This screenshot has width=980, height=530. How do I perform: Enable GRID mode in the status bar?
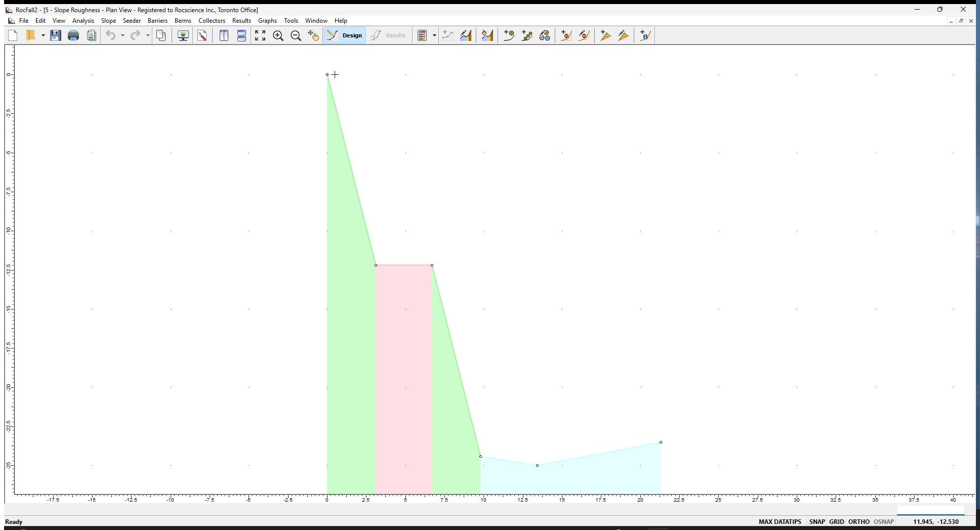pos(836,521)
